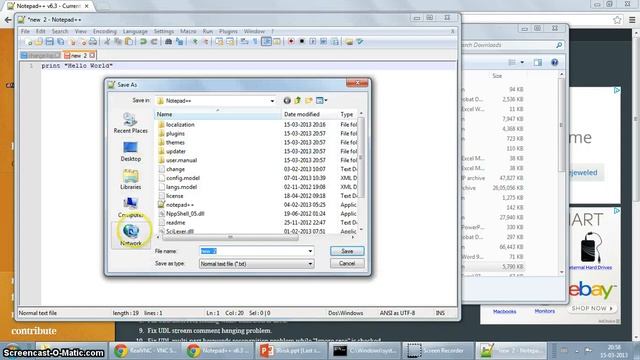Select Recent Places in the dialog sidebar
This screenshot has height=360, width=640.
coord(130,123)
